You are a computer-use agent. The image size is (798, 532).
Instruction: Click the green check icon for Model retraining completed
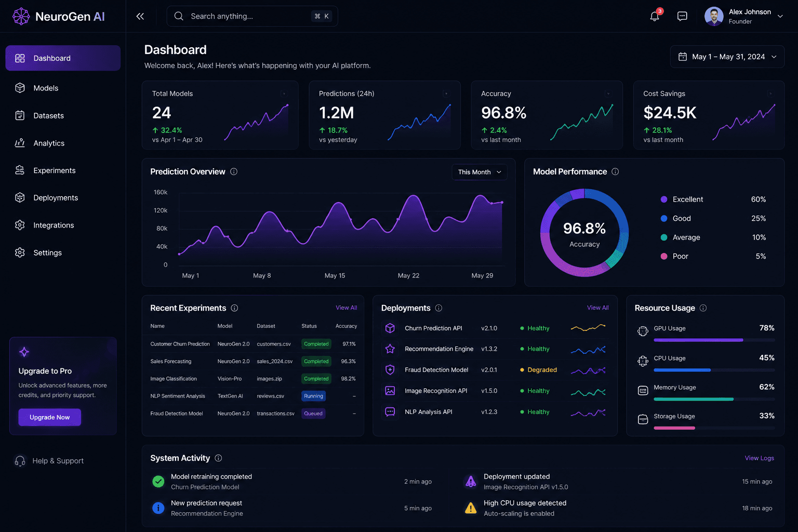pos(158,482)
